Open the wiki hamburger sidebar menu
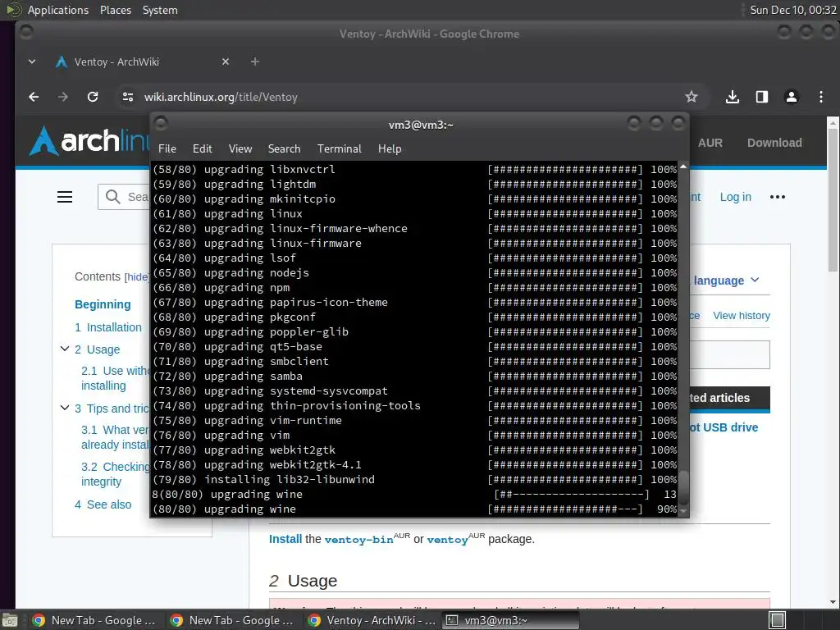Screen dimensions: 840x630 pos(65,197)
